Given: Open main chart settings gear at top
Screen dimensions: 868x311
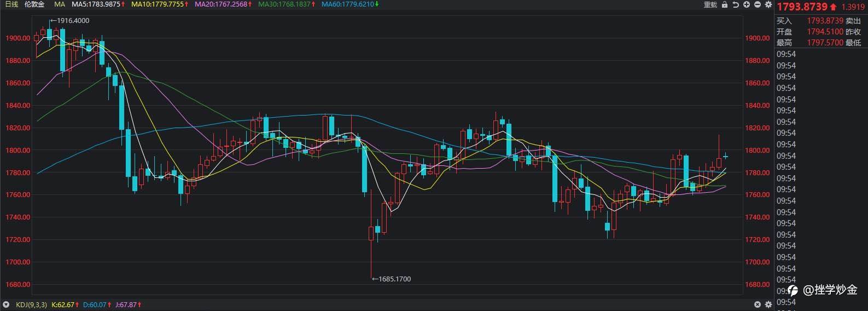Looking at the screenshot, I should point(768,4).
